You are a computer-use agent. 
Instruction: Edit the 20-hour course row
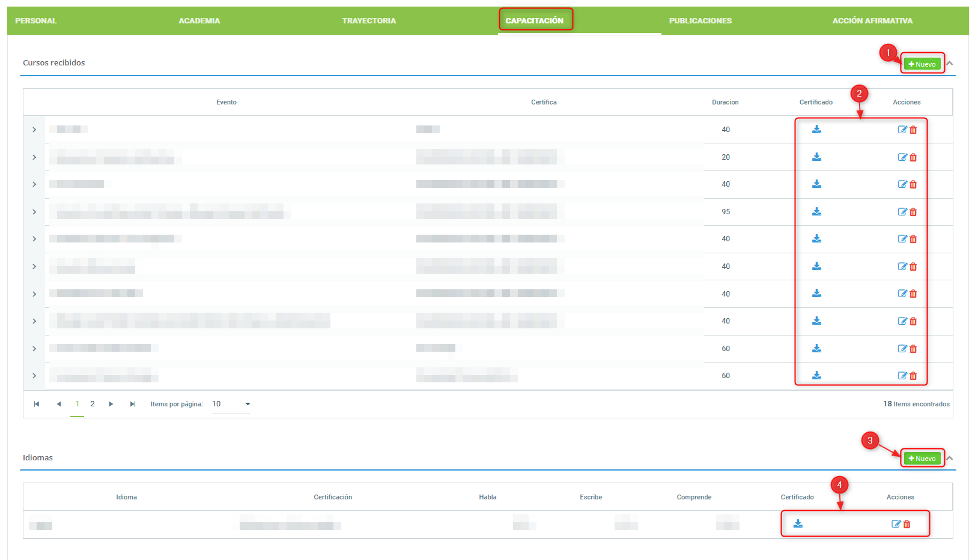[902, 157]
